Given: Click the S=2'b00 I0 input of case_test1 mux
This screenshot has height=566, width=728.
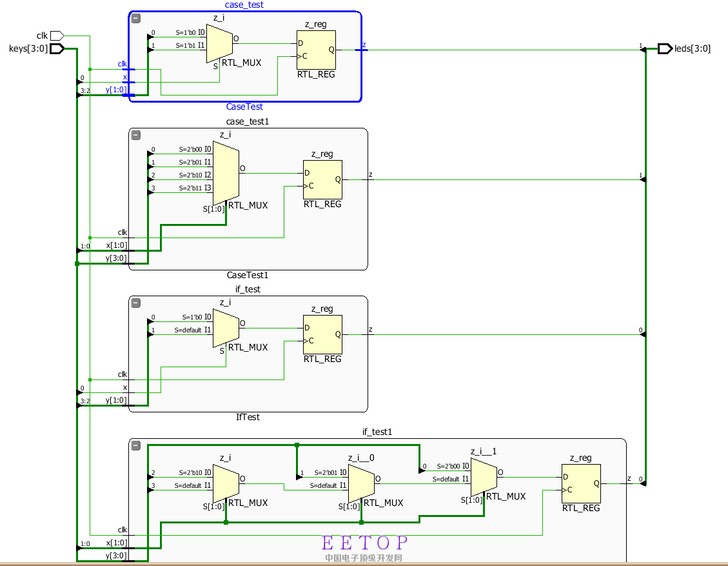Looking at the screenshot, I should [195, 149].
